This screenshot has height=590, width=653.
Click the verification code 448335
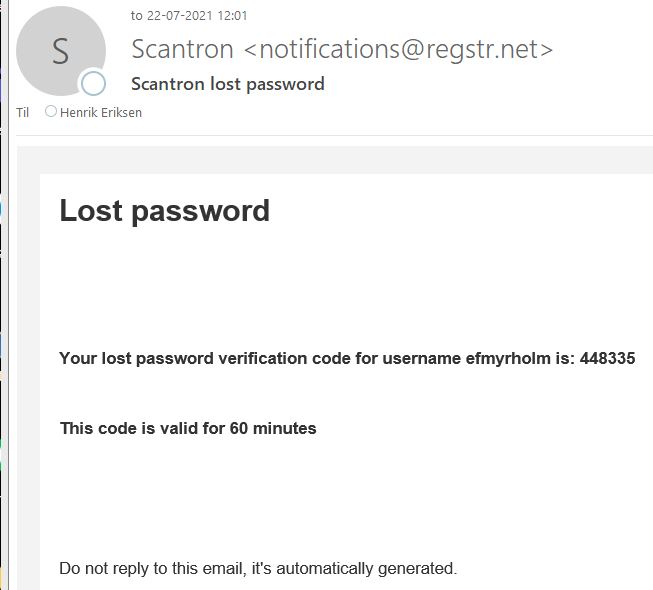click(607, 359)
